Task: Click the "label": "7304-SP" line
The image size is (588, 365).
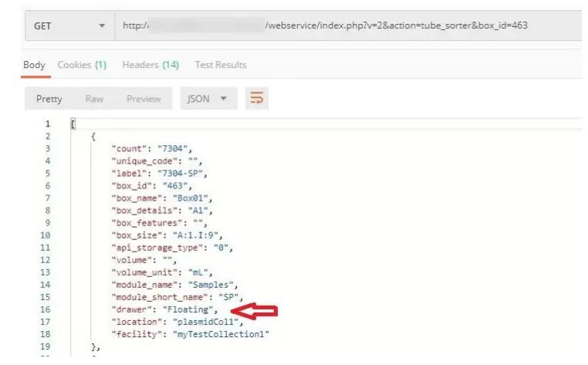Action: [x=160, y=174]
